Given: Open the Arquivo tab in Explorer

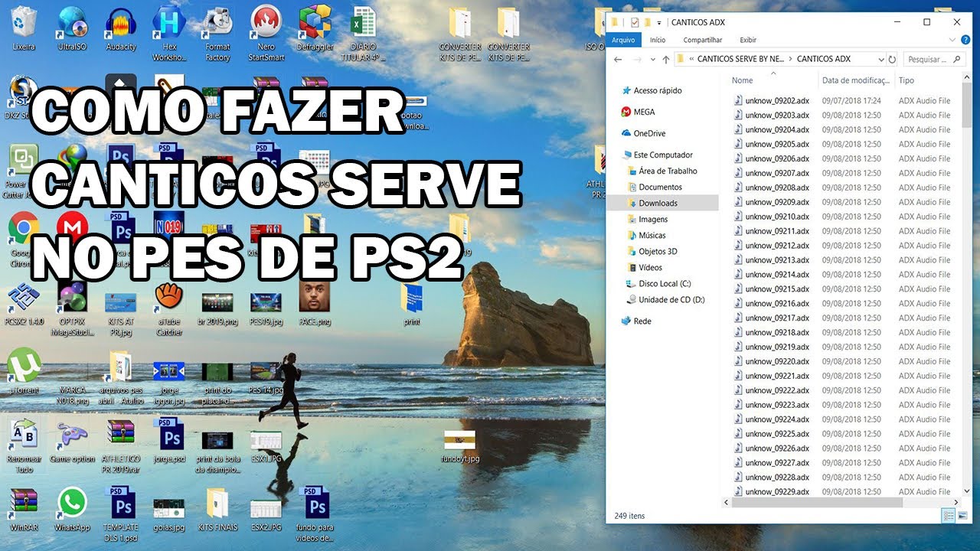Looking at the screenshot, I should pos(623,40).
